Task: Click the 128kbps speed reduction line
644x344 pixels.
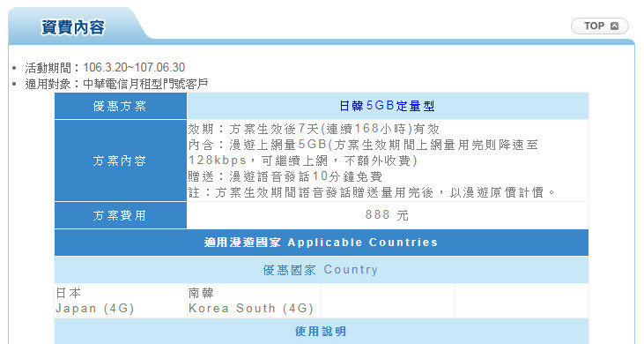Action: [x=303, y=161]
